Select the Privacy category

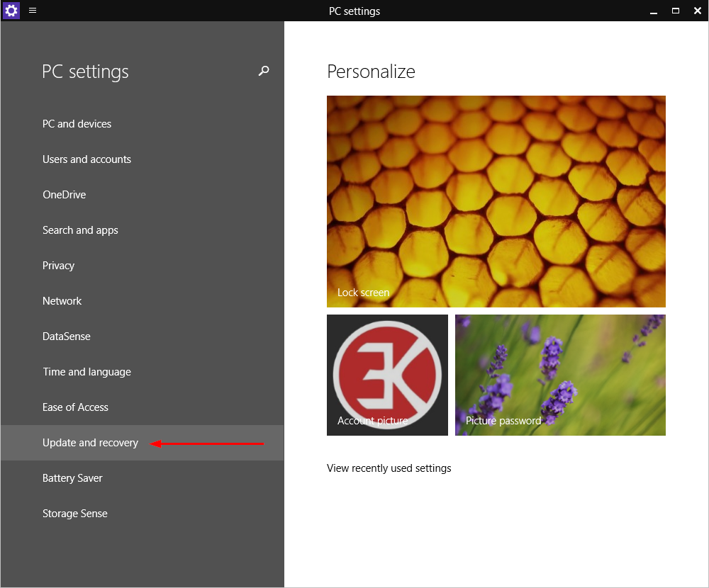[x=142, y=265]
